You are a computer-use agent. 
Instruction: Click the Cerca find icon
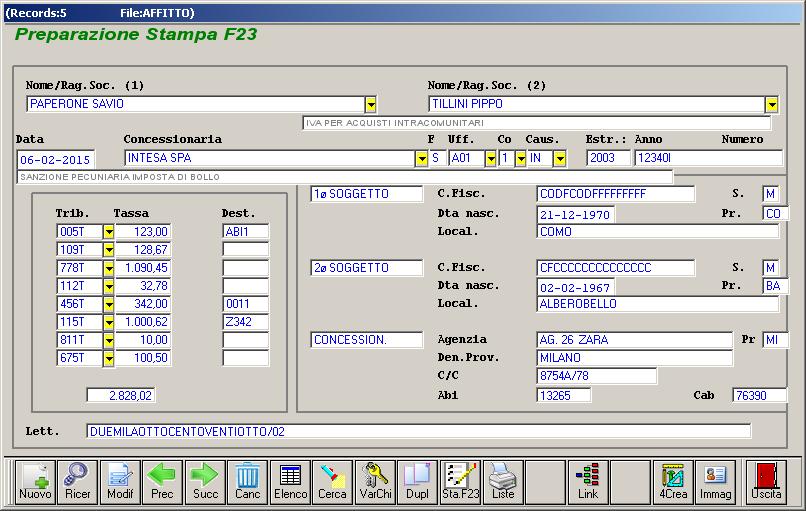332,482
